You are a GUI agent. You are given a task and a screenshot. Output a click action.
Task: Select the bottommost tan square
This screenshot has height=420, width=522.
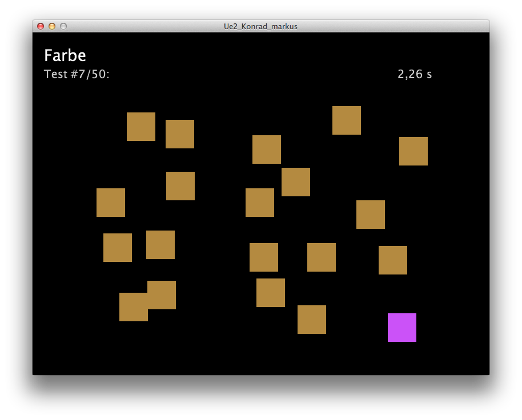(311, 320)
